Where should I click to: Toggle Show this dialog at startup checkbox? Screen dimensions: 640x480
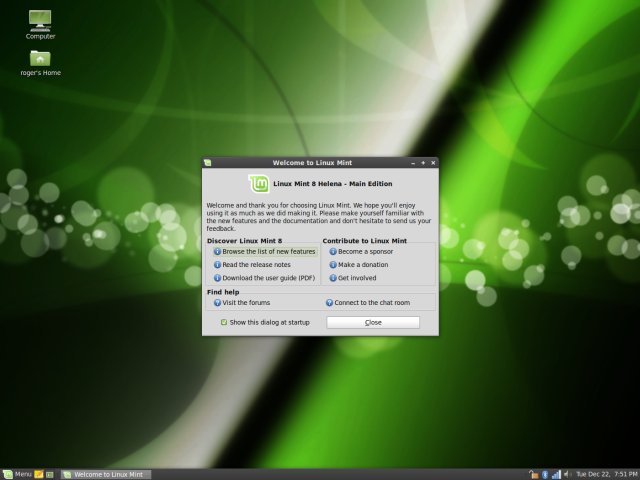click(x=224, y=322)
